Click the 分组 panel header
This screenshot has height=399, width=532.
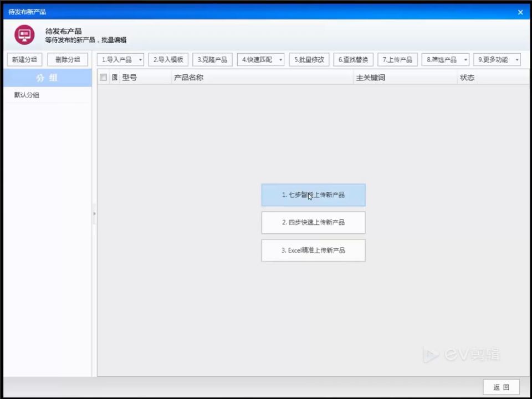pyautogui.click(x=48, y=78)
